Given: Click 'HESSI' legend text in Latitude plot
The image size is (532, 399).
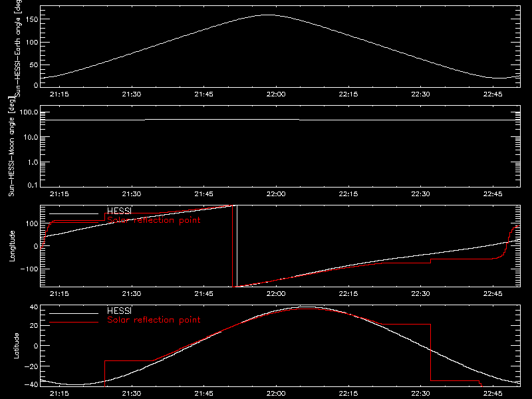Looking at the screenshot, I should (119, 311).
